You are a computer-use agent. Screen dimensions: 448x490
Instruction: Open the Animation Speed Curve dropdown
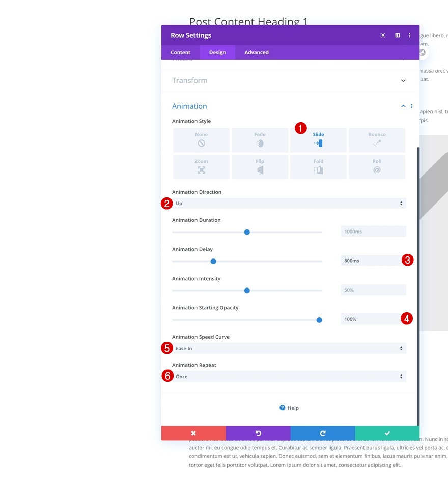click(x=289, y=348)
